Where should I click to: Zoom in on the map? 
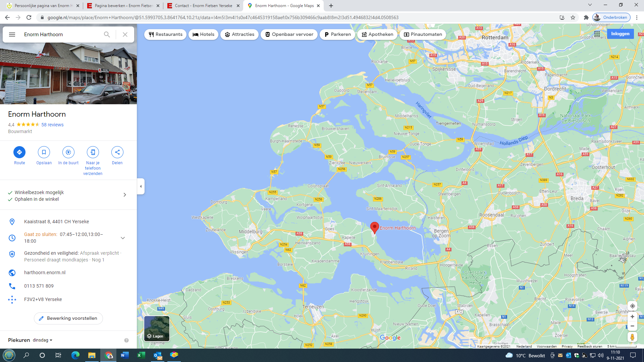coord(632,317)
